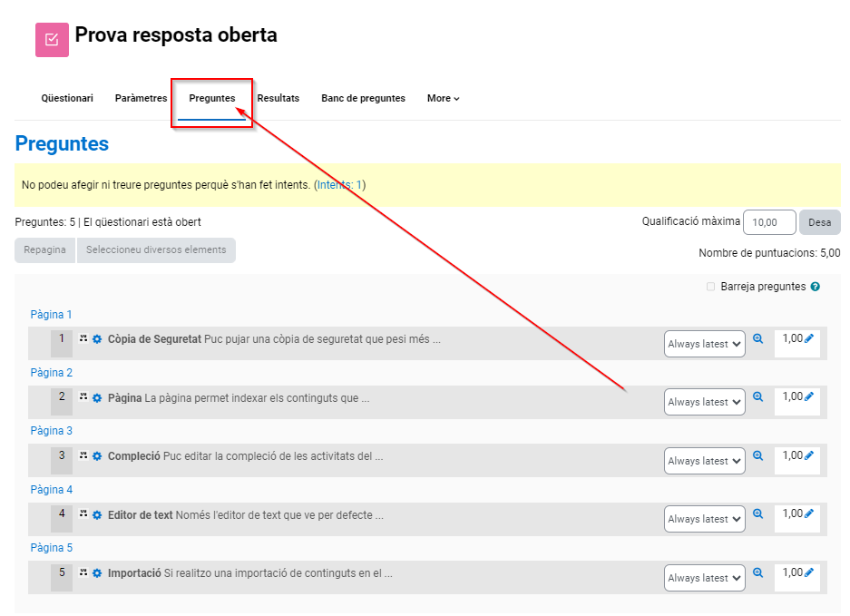Screen dimensions: 850x616
Task: Edit the max mark pencil for question 3
Action: click(x=809, y=456)
